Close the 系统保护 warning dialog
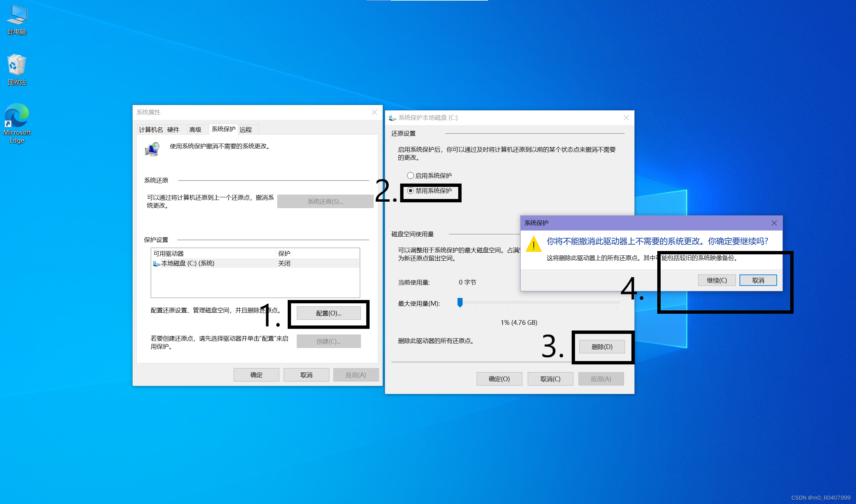856x504 pixels. (774, 223)
